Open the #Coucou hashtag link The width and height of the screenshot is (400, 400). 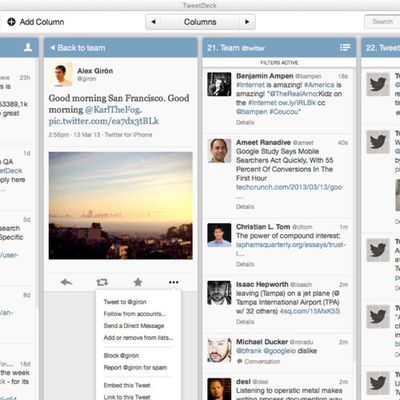point(285,112)
